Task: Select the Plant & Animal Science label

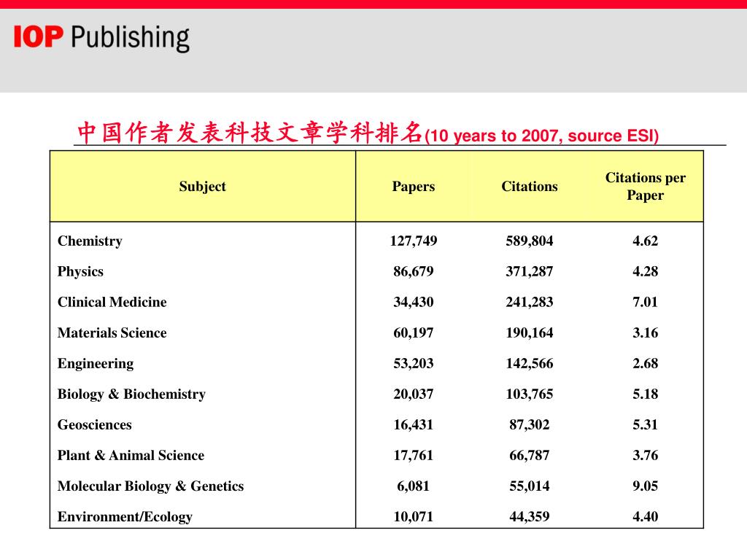Action: (x=131, y=455)
